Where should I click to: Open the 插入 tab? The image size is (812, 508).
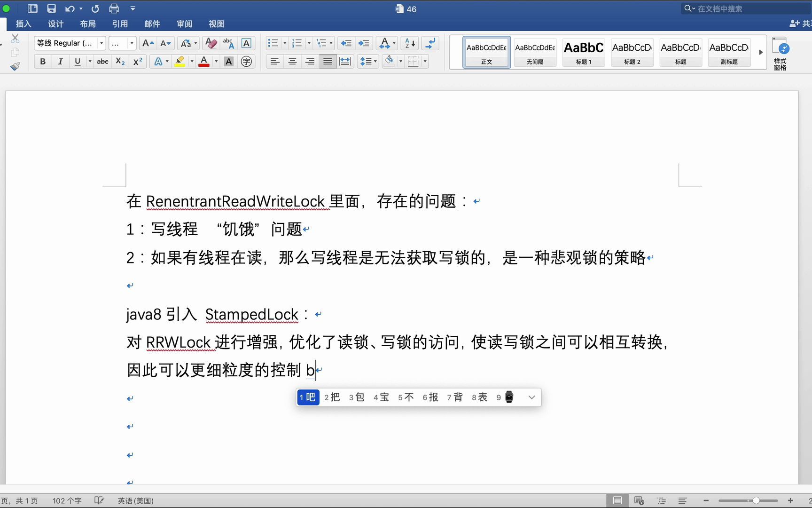(23, 24)
